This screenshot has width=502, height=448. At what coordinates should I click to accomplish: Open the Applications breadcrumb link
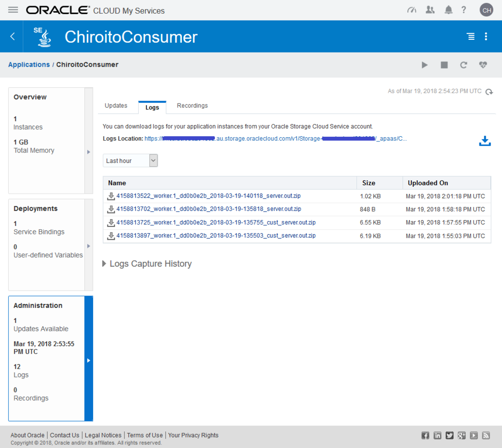[29, 65]
